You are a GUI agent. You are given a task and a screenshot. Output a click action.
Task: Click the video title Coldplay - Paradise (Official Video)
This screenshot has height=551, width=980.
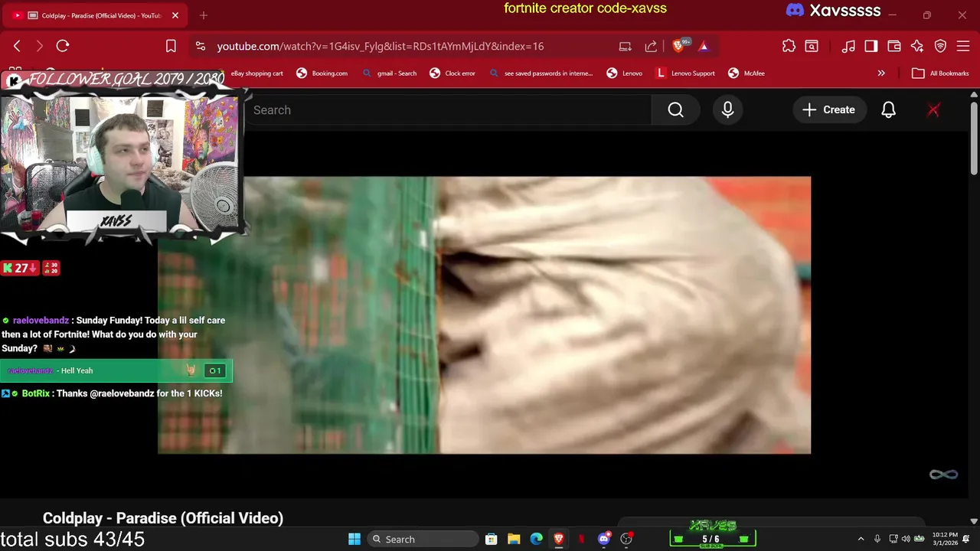[x=163, y=518]
